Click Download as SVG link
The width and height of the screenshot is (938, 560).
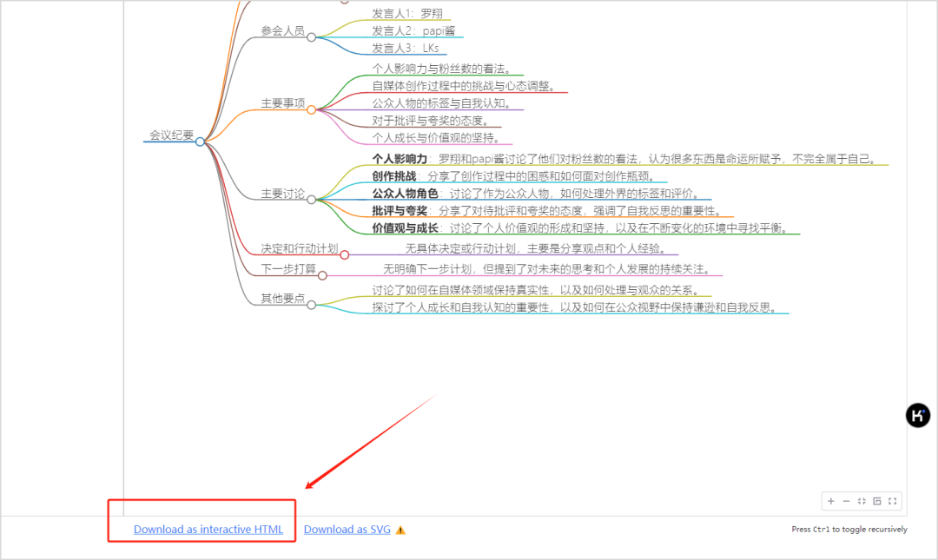(347, 530)
